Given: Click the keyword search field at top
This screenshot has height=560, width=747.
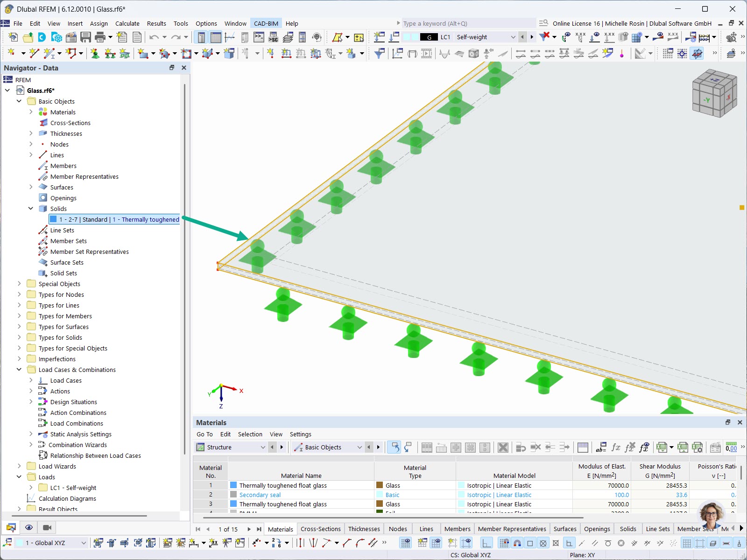Looking at the screenshot, I should (x=467, y=23).
